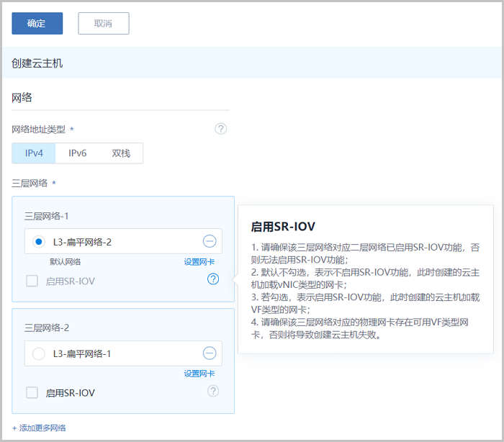Click gray SR-IOV help icon in 三层网络-2
Image resolution: width=504 pixels, height=442 pixels.
click(212, 391)
